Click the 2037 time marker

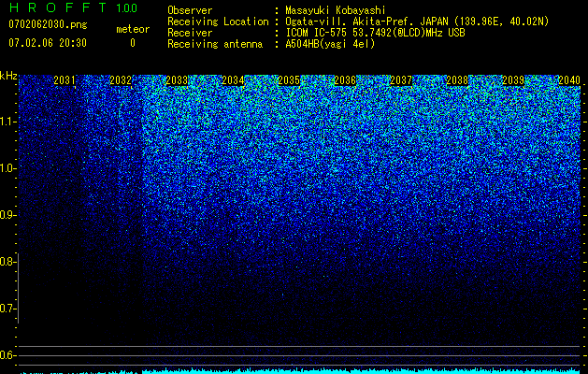401,80
